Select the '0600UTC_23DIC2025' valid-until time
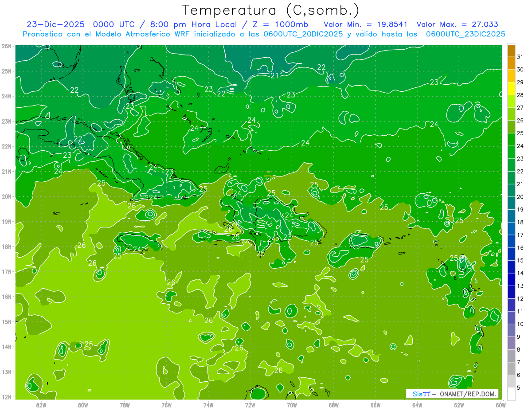Screen dimensions: 532x411 [x=465, y=34]
